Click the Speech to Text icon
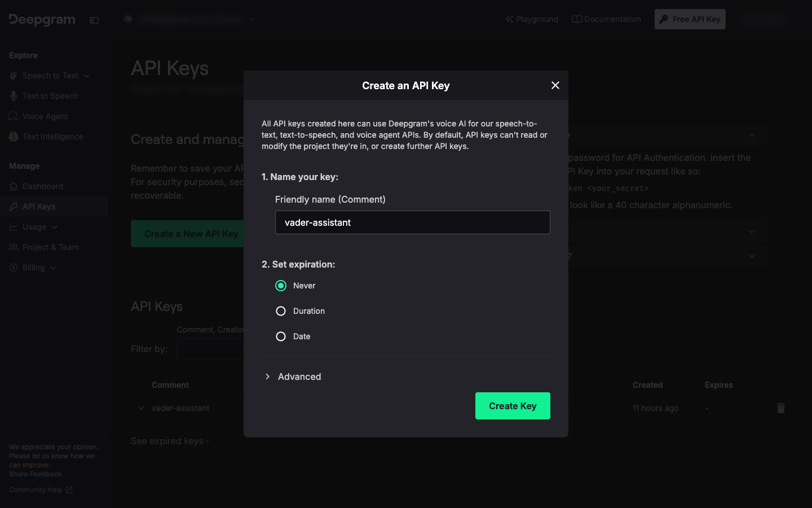 point(14,76)
